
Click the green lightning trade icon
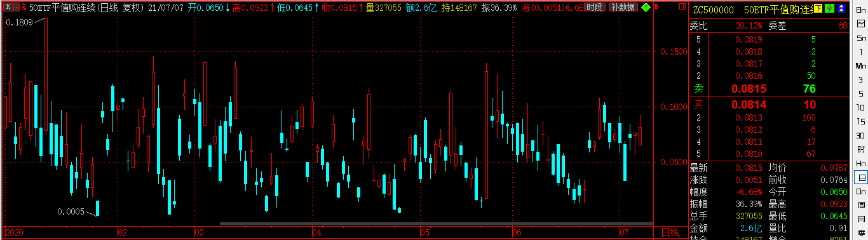coord(829,8)
